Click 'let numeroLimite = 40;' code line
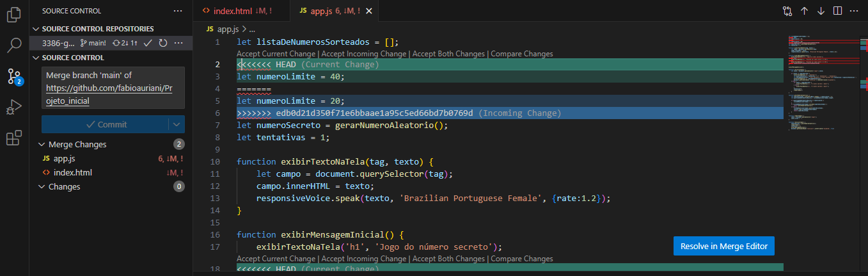The height and width of the screenshot is (276, 868). pyautogui.click(x=290, y=77)
